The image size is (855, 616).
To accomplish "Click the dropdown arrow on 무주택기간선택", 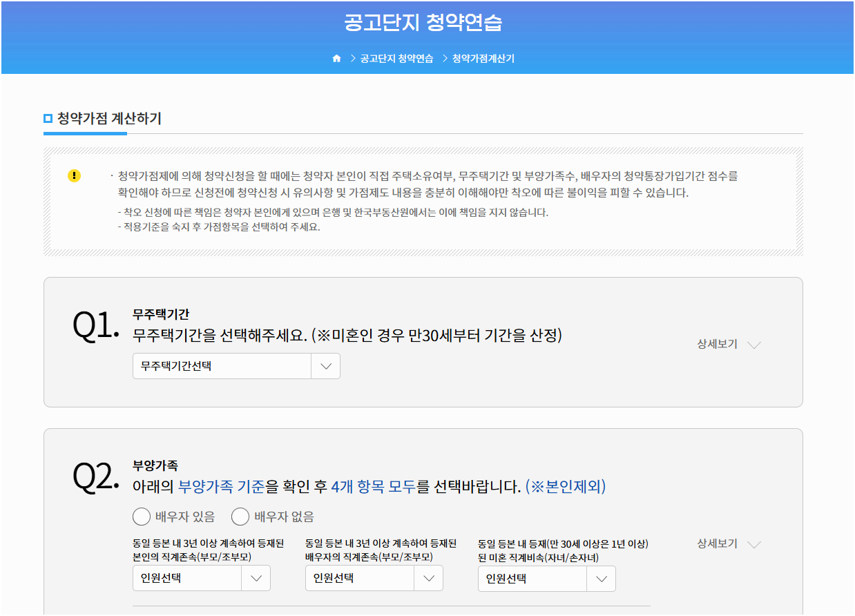I will (325, 366).
